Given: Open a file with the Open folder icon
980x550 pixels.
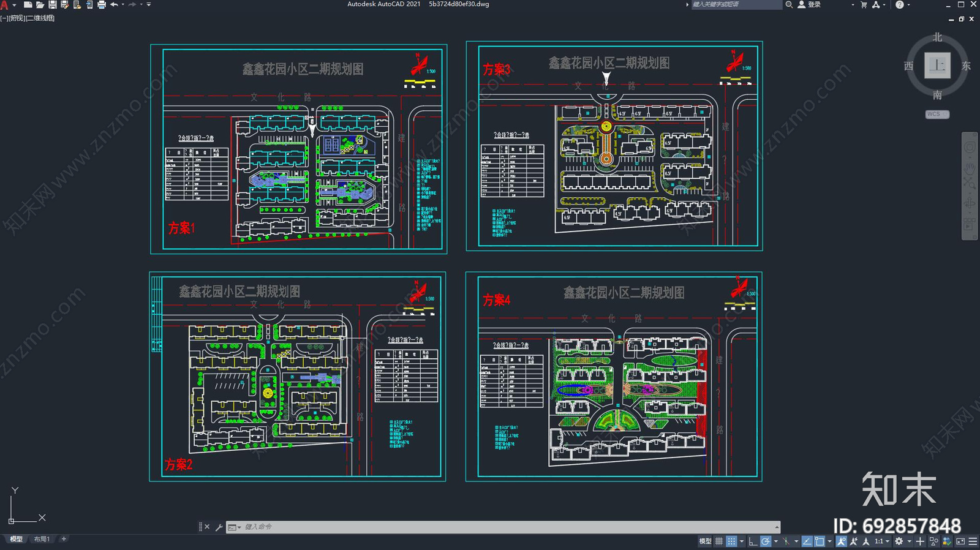Looking at the screenshot, I should [x=40, y=4].
